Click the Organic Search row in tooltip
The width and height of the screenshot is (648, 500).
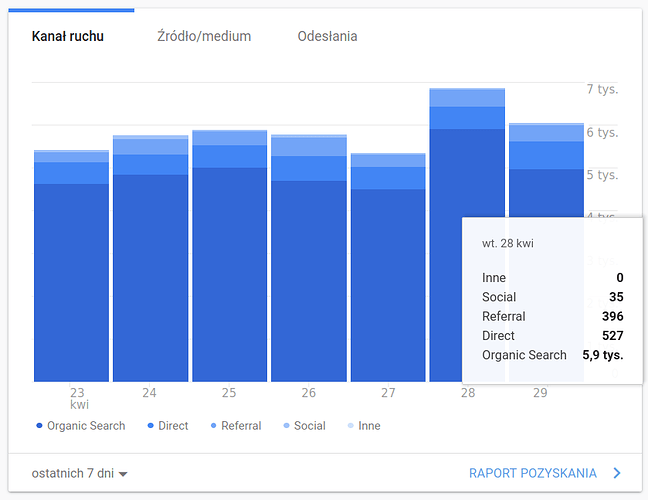(552, 355)
